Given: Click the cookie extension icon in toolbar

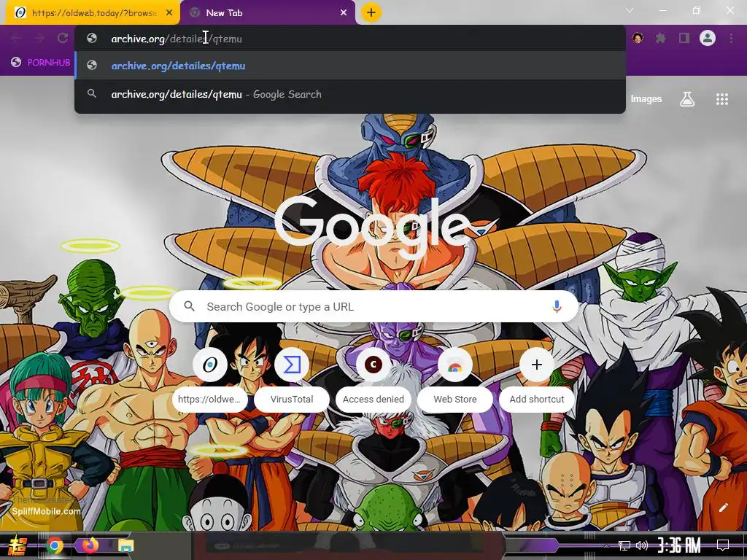Looking at the screenshot, I should [x=638, y=38].
